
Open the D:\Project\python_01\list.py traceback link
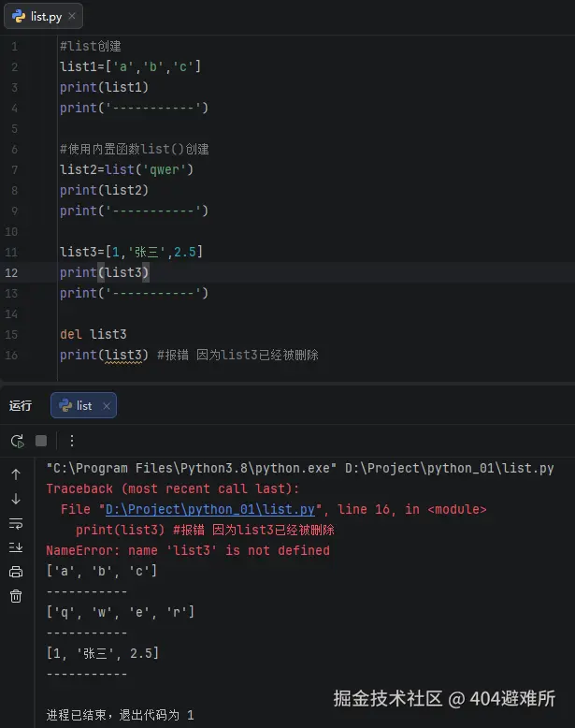coord(210,509)
